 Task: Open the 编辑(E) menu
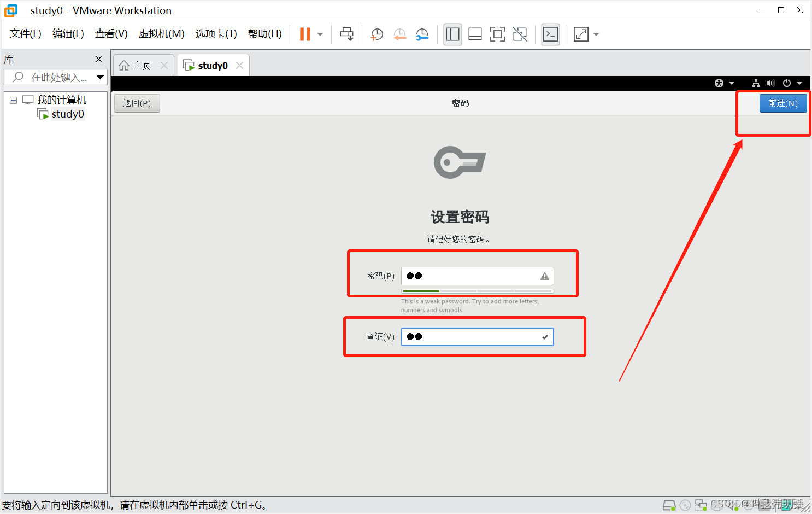[68, 34]
